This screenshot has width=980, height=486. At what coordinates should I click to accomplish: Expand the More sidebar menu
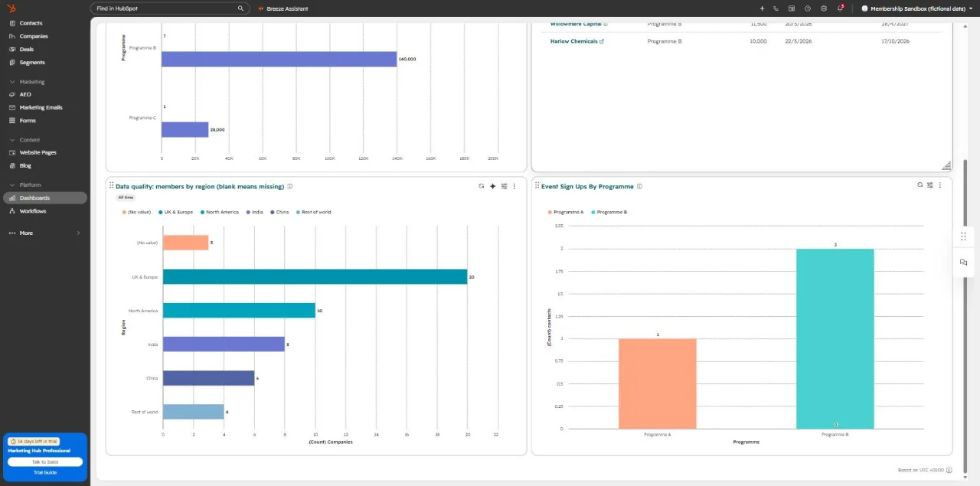click(44, 233)
